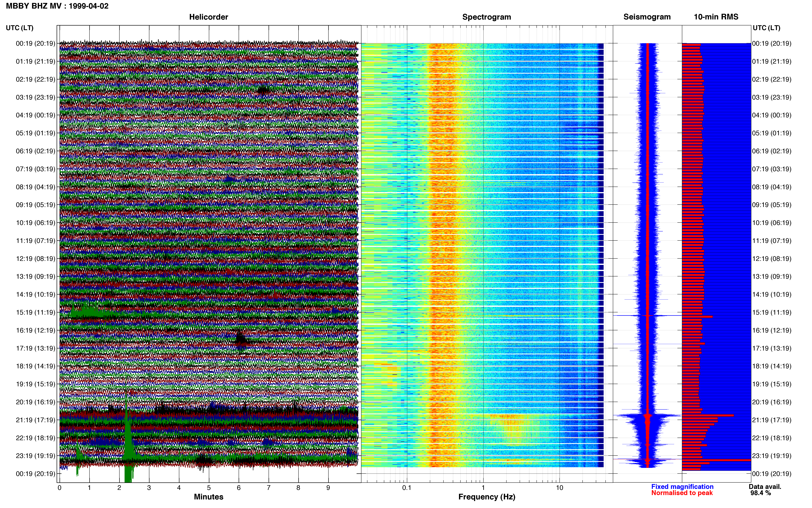This screenshot has height=508, width=812.
Task: Click the left '00:19 (20:19)' label at top
Action: pyautogui.click(x=35, y=43)
